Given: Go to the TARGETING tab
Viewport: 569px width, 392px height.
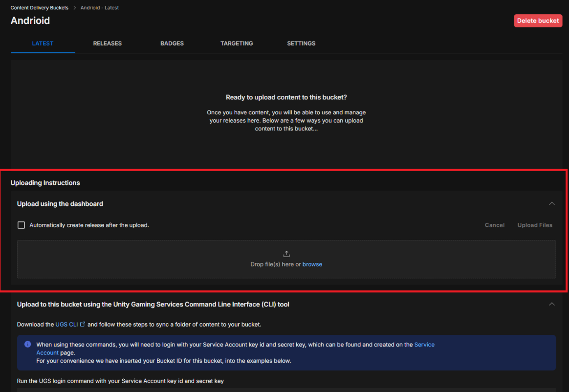Looking at the screenshot, I should 237,43.
